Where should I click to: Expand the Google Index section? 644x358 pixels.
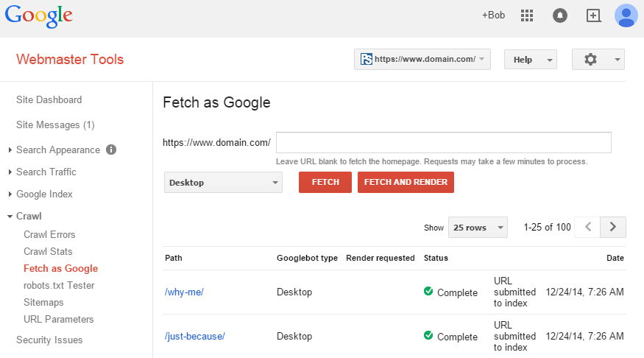tap(10, 194)
